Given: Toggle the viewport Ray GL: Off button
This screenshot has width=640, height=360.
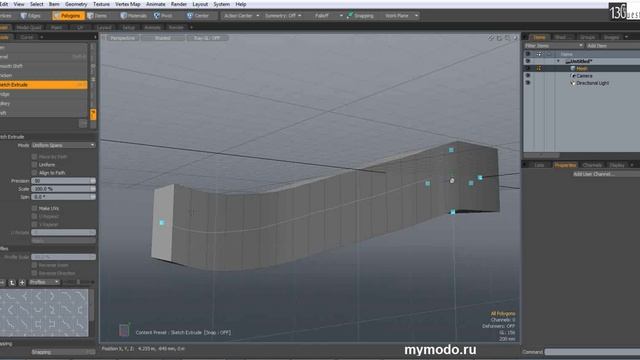Looking at the screenshot, I should click(x=207, y=38).
